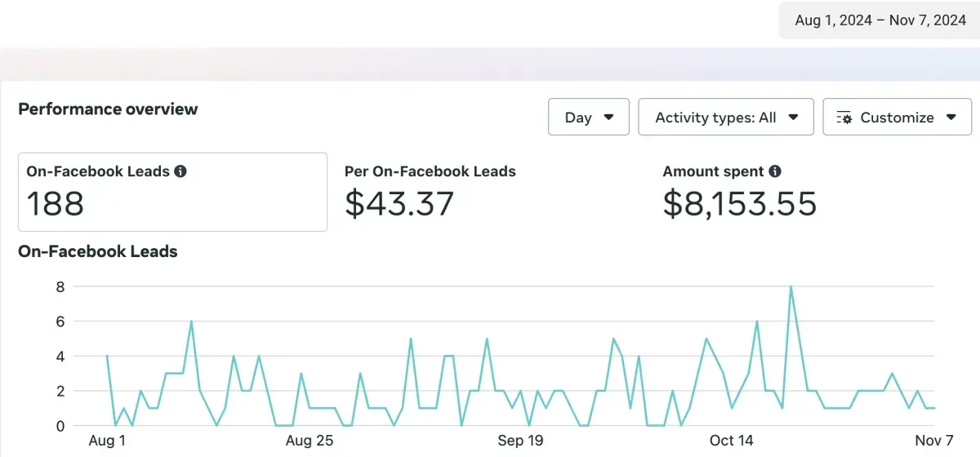Click info icon next to Amount spent
Image resolution: width=980 pixels, height=457 pixels.
(775, 171)
